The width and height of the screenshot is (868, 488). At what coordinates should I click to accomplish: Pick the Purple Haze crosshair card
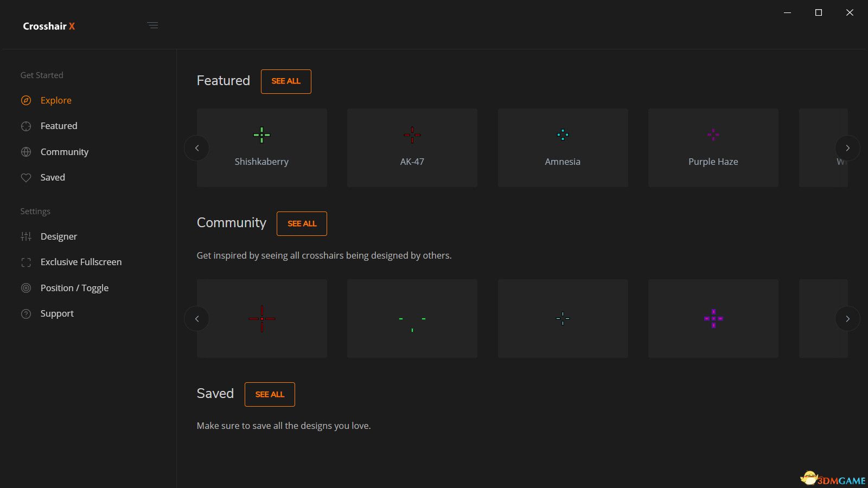[713, 147]
